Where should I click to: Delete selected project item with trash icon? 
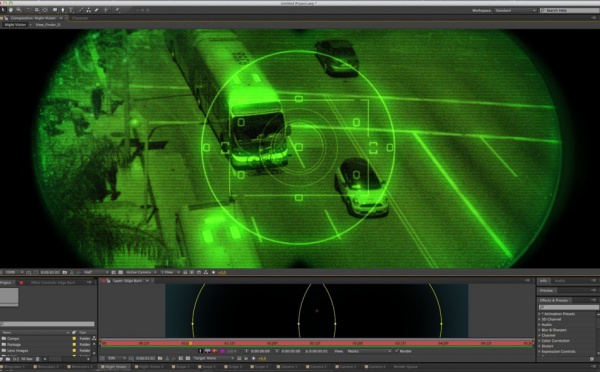[x=38, y=359]
